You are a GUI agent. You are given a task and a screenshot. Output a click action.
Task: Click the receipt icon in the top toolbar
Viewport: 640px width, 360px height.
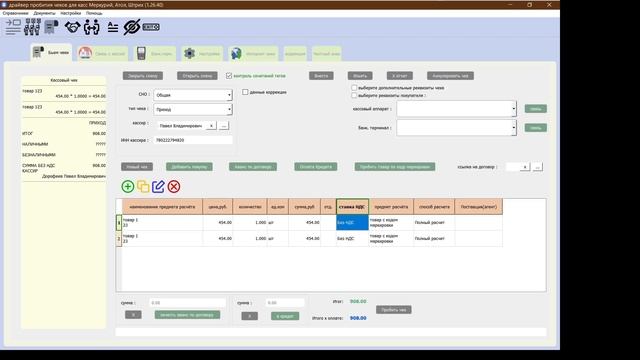tap(51, 27)
